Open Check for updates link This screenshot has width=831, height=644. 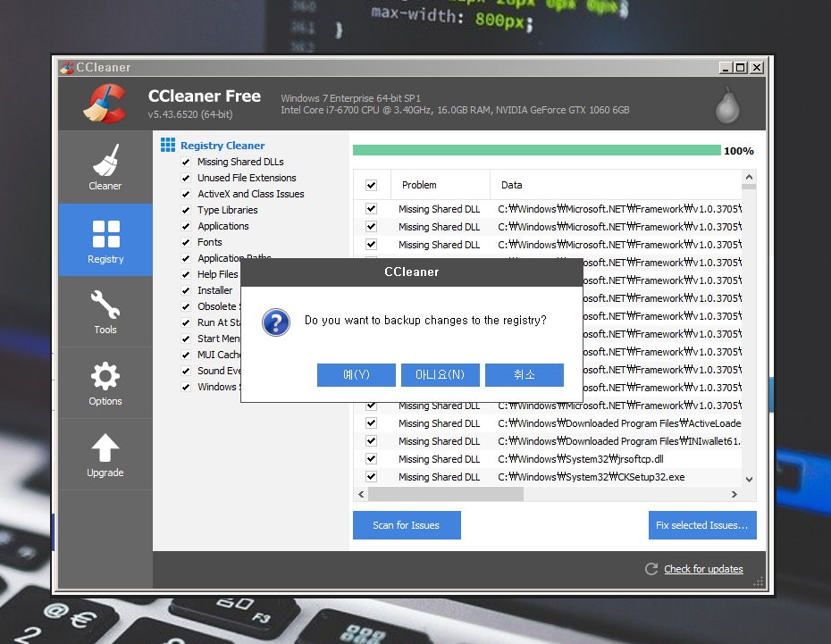click(x=703, y=569)
